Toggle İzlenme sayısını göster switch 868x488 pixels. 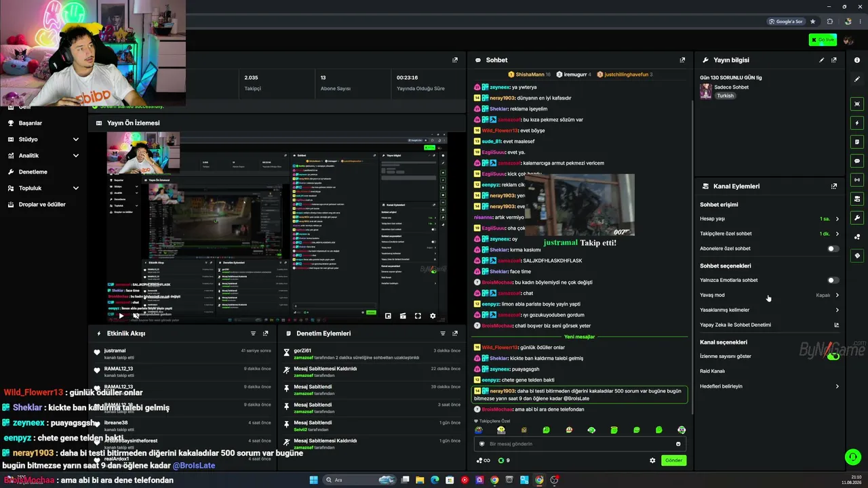click(833, 357)
